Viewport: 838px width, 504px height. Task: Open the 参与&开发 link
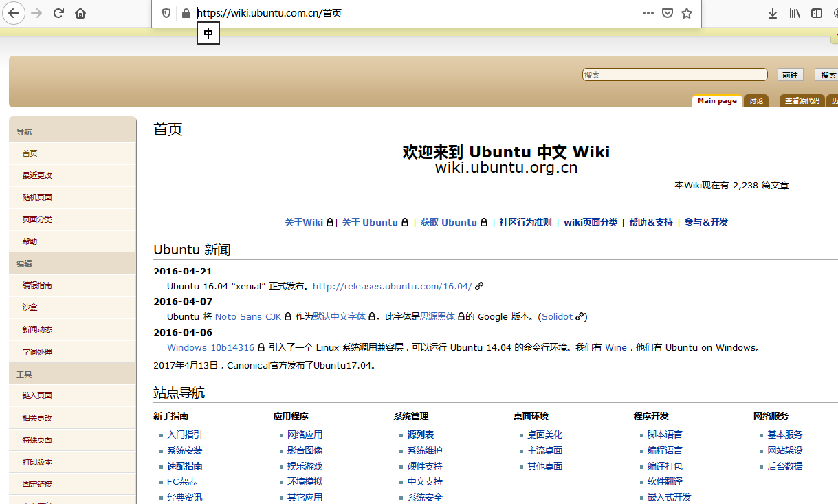pos(706,222)
